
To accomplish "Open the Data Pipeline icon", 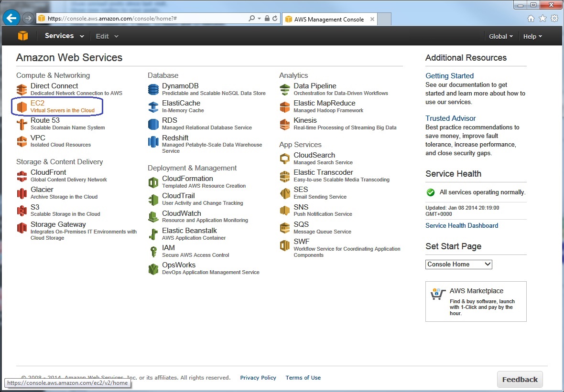I will pyautogui.click(x=285, y=89).
